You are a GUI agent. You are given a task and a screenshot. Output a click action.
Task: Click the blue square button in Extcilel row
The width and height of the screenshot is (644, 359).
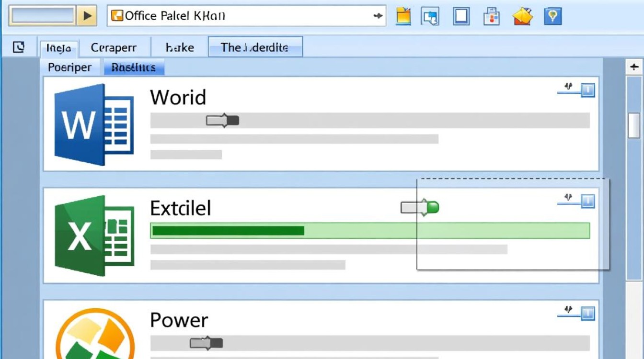point(588,201)
